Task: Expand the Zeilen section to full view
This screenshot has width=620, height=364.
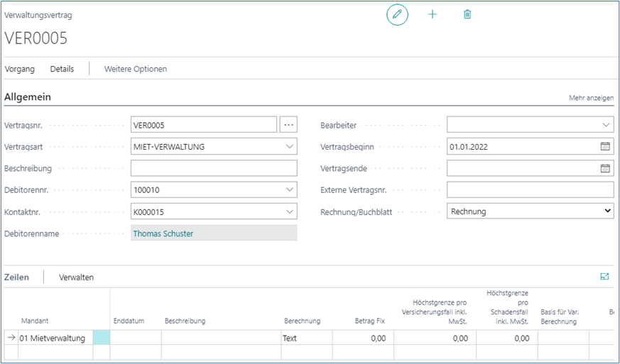Action: pyautogui.click(x=604, y=277)
